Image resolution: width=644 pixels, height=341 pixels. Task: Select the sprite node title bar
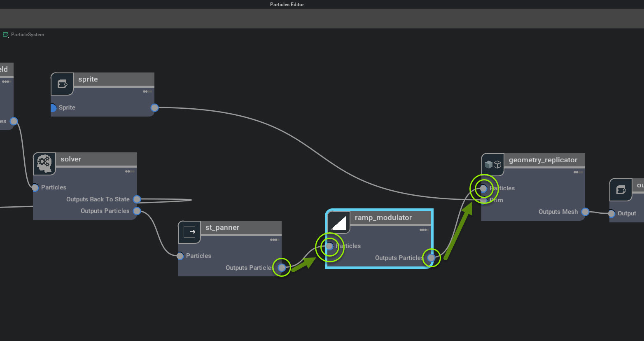tap(114, 79)
